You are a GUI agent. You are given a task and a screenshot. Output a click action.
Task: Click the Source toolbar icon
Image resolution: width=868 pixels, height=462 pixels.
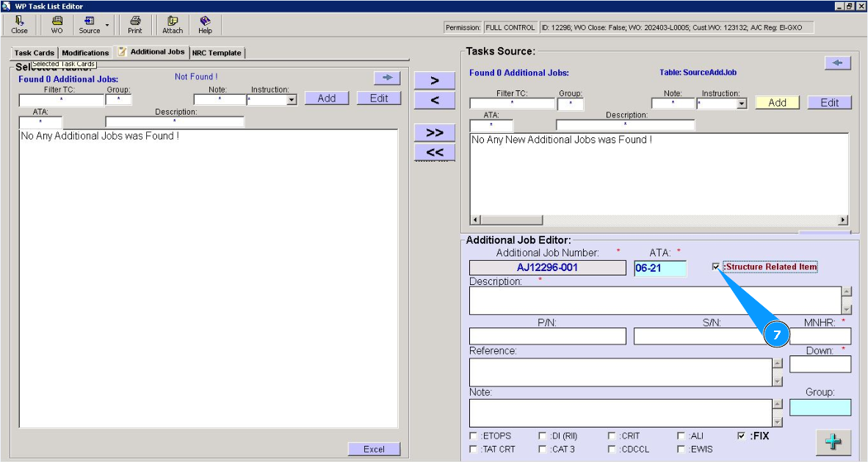(90, 25)
